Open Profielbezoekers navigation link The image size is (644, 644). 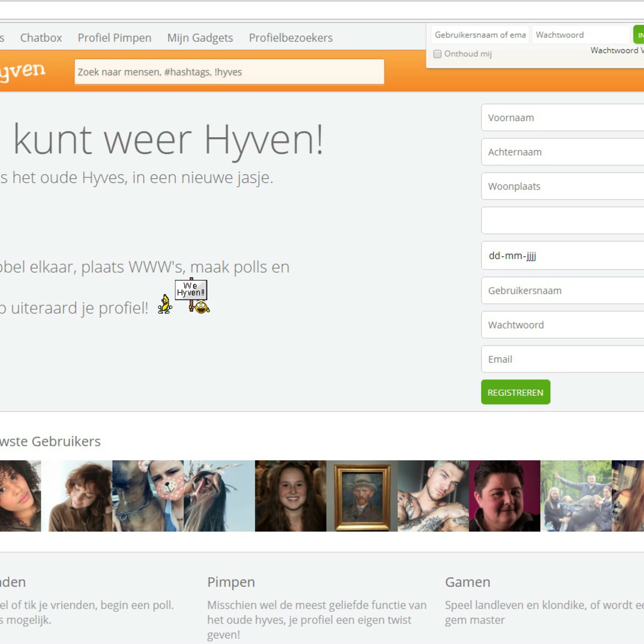pyautogui.click(x=291, y=38)
